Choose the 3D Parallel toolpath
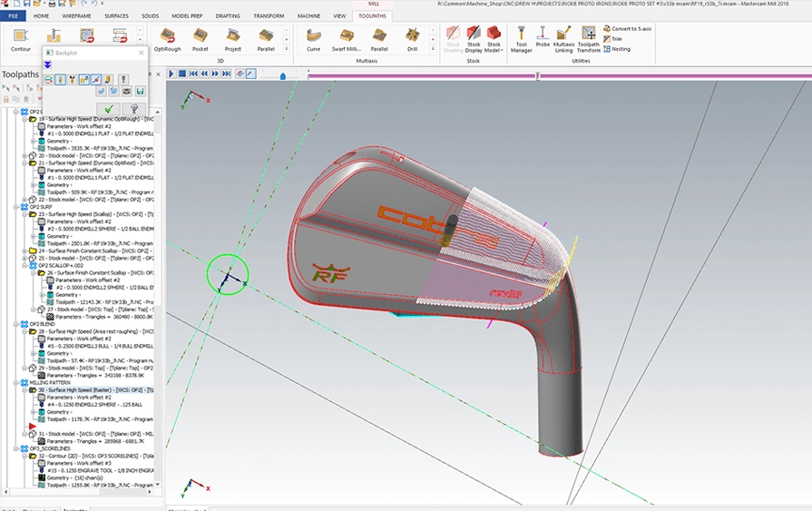This screenshot has height=511, width=812. [266, 40]
